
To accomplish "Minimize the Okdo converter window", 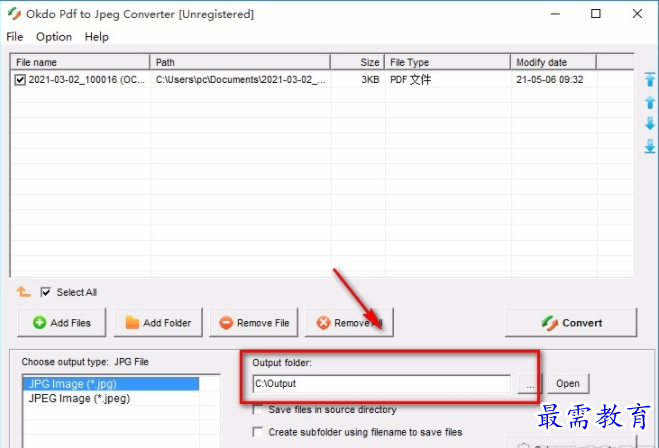I will click(555, 14).
